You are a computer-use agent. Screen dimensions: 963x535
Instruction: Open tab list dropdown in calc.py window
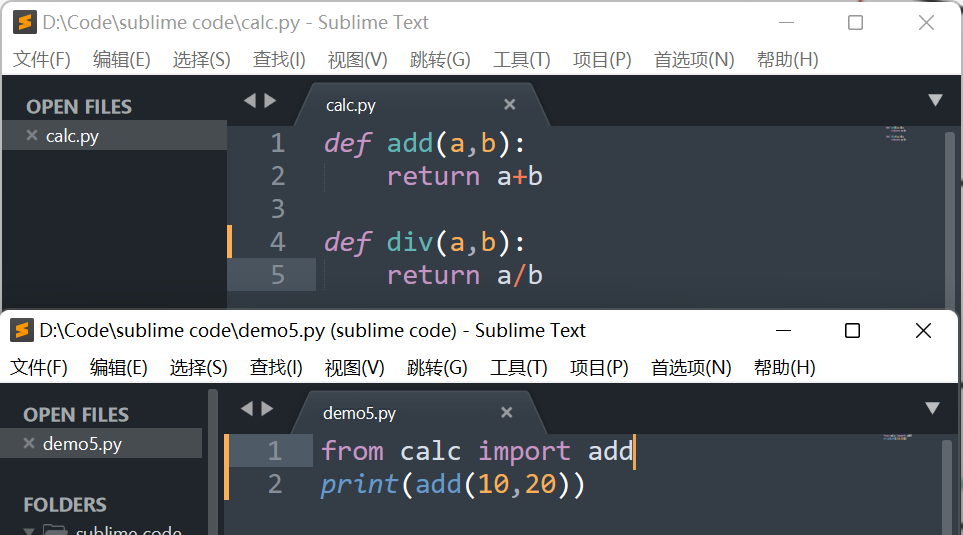935,100
